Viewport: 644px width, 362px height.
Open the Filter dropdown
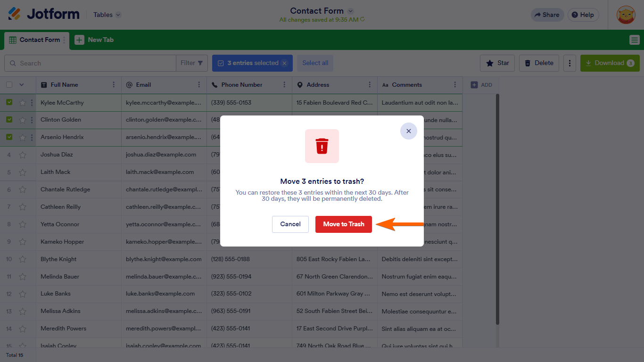click(x=192, y=63)
